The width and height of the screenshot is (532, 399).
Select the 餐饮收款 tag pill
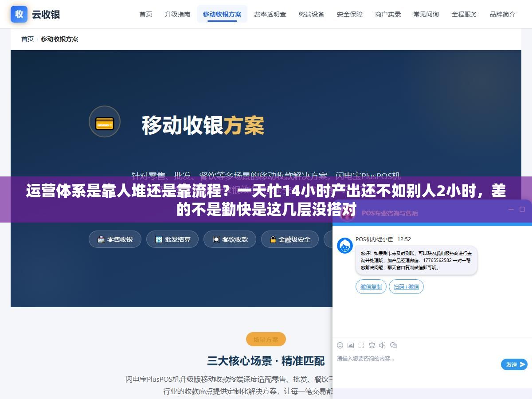click(230, 239)
